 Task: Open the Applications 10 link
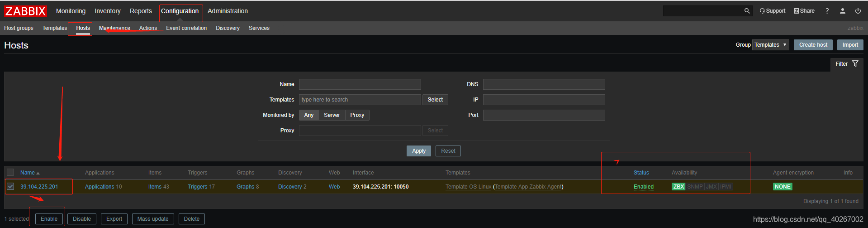point(100,187)
